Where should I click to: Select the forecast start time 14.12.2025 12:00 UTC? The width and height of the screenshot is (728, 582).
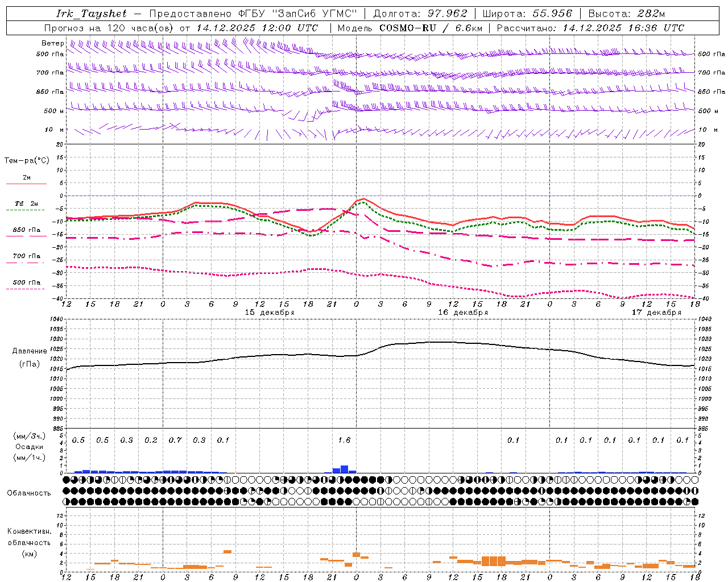257,28
